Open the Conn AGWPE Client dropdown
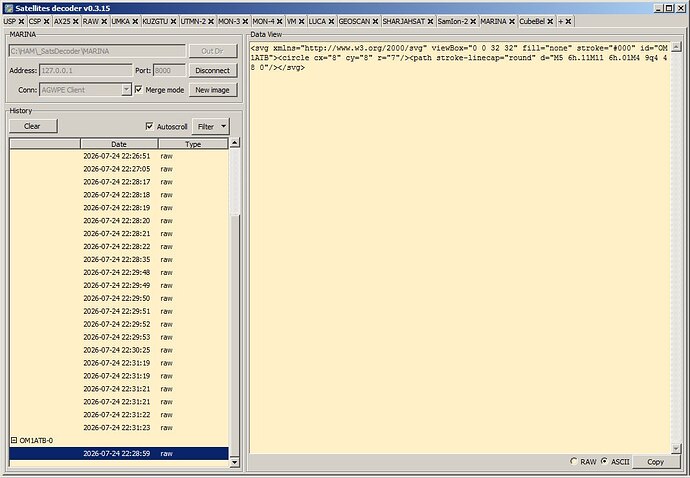Screen dimensions: 690x478 (126, 90)
